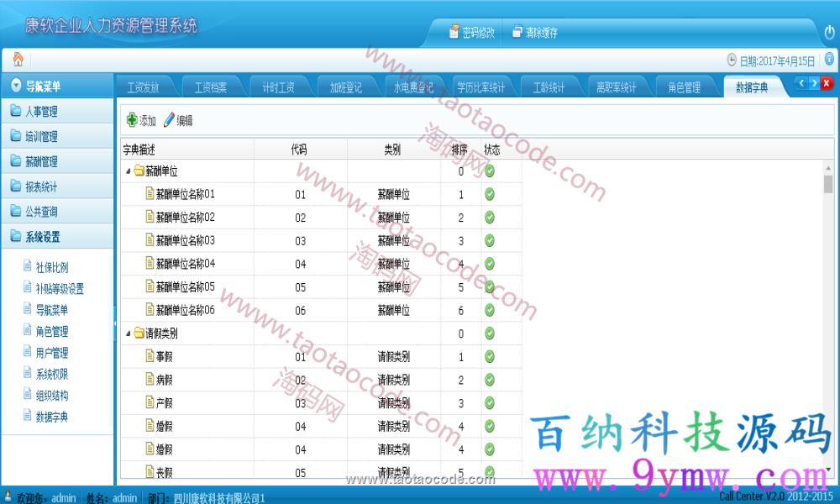The height and width of the screenshot is (504, 840).
Task: Click the home icon in the breadcrumb bar
Action: [17, 60]
